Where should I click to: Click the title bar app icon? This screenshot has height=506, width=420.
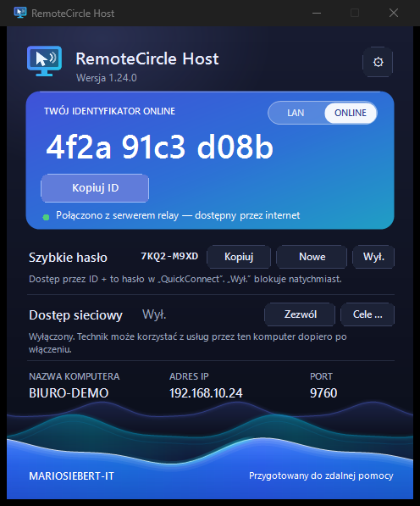(20, 13)
